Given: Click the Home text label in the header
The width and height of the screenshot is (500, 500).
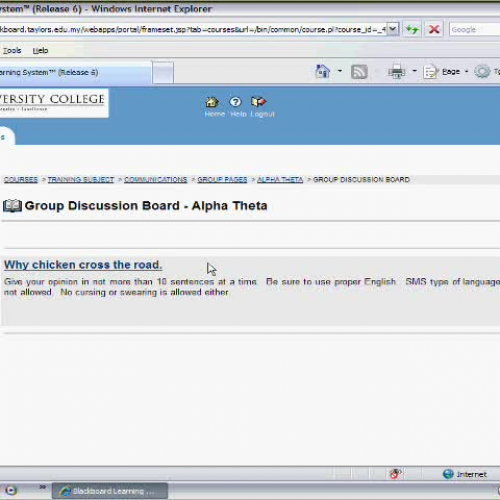Looking at the screenshot, I should click(x=214, y=114).
